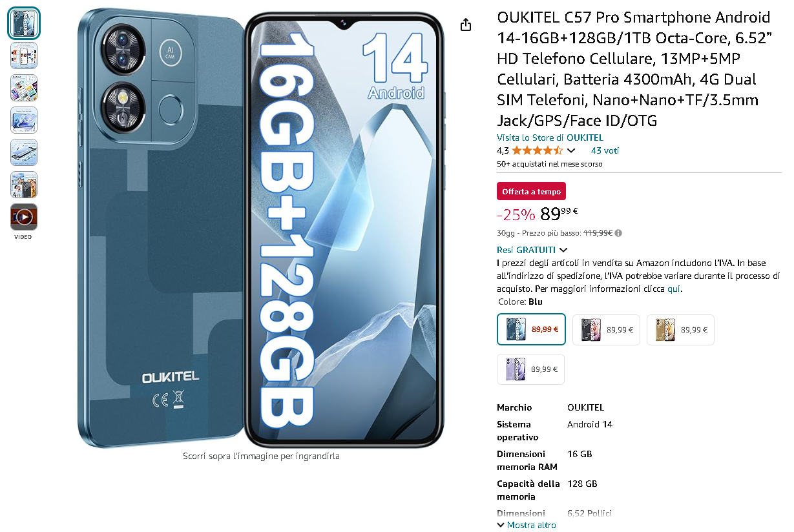The width and height of the screenshot is (794, 532).
Task: Click the info icon beside 119,99€ price
Action: point(619,233)
